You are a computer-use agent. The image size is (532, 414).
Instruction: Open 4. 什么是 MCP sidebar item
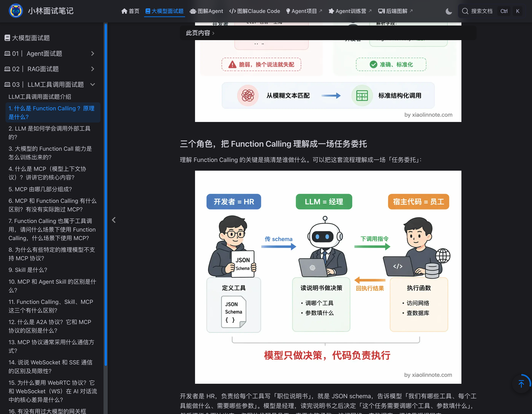point(53,173)
